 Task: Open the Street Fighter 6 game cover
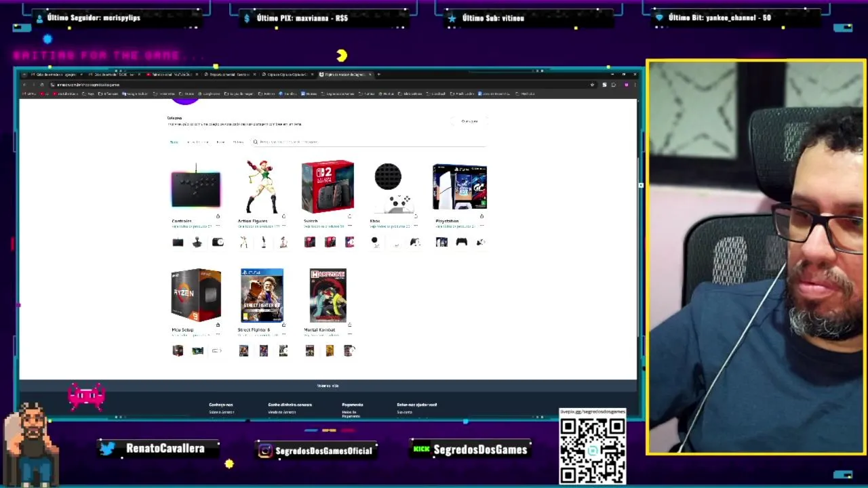coord(262,295)
